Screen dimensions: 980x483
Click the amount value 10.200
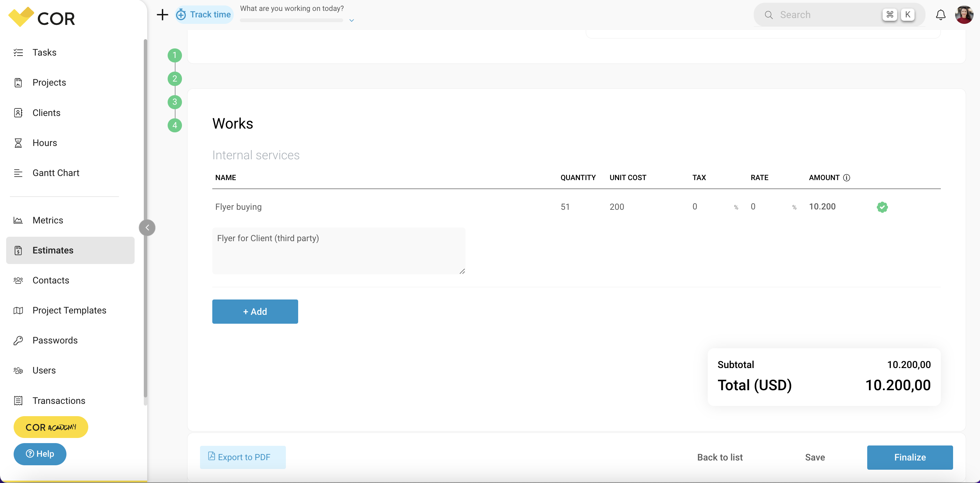tap(822, 207)
